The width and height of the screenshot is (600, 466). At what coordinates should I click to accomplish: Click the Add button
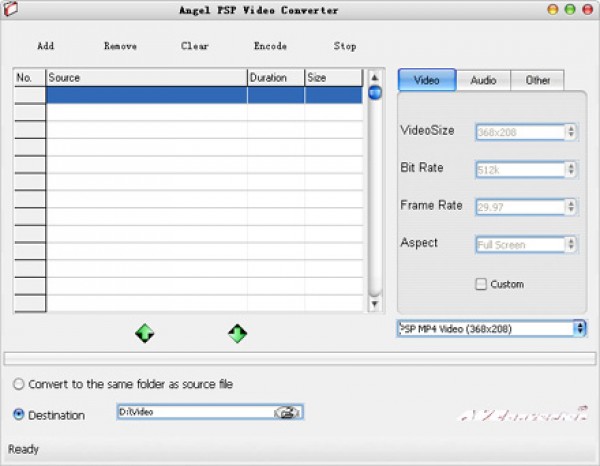(x=46, y=46)
